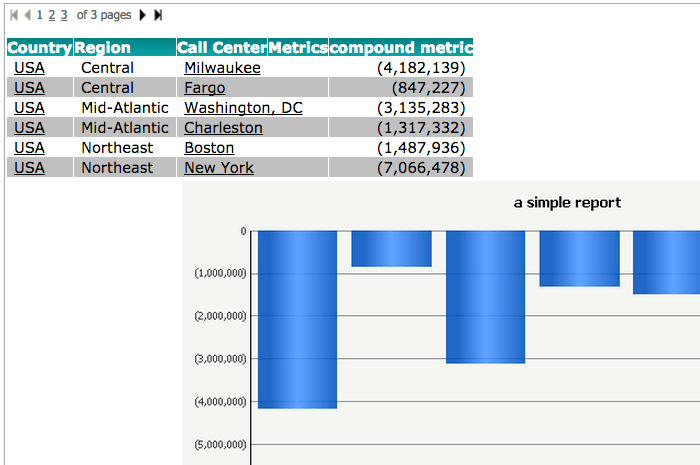The image size is (700, 465).
Task: Click the fifth, partly cut off chart bar
Action: tap(667, 262)
